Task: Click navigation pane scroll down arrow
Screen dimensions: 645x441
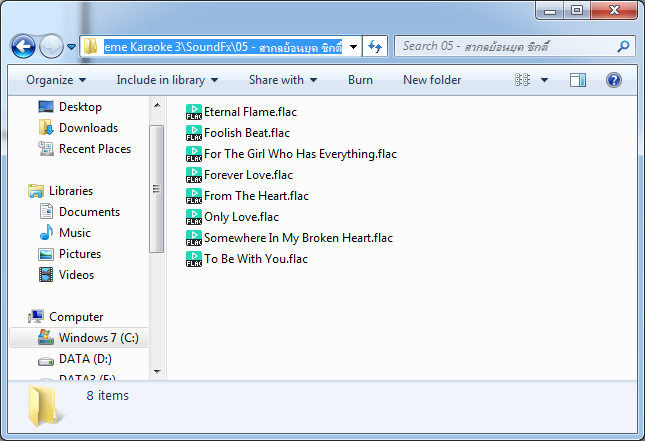Action: tap(157, 372)
